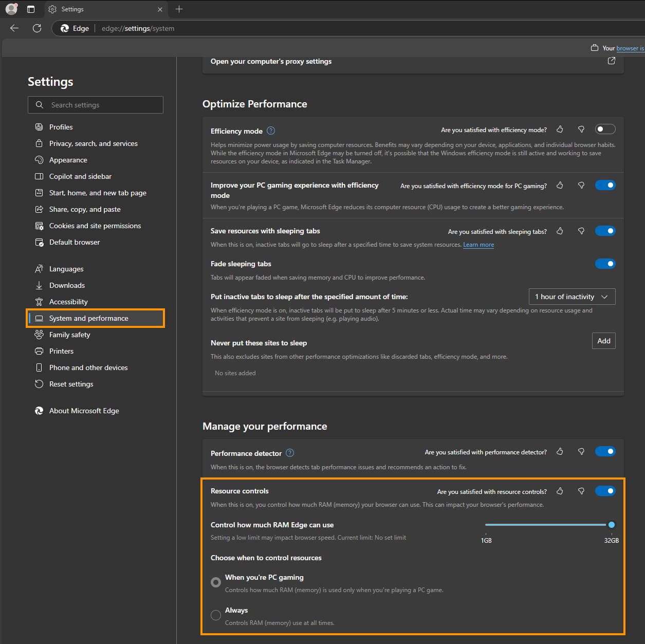Select the "Always" radio option
Image resolution: width=645 pixels, height=644 pixels.
(216, 615)
